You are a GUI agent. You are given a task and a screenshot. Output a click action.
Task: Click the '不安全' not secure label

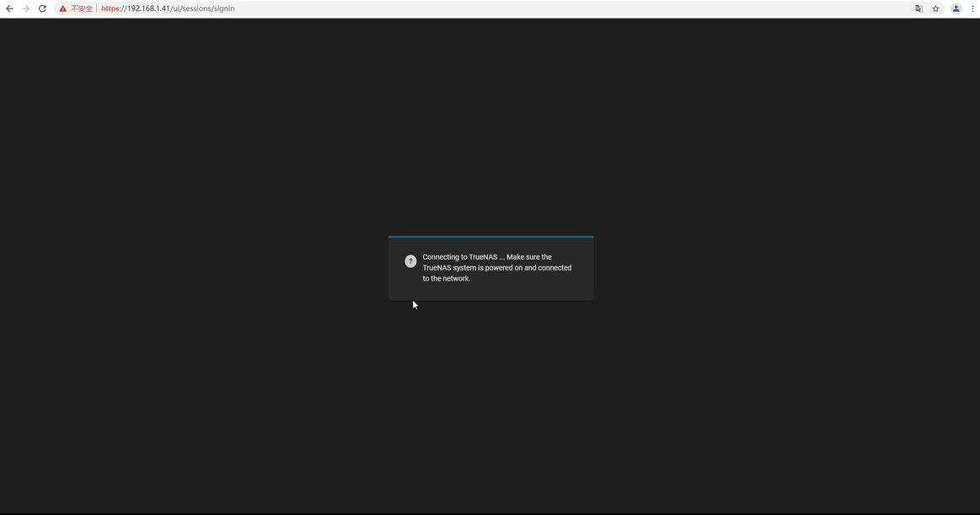tap(82, 8)
